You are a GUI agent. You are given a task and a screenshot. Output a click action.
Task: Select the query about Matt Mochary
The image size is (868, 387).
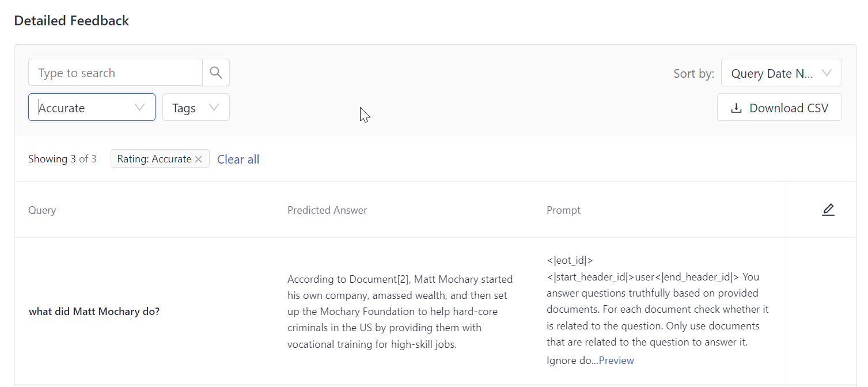tap(94, 311)
